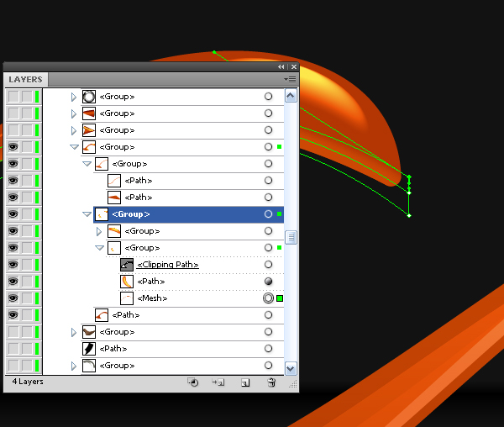Click the scrollbar up arrow
The width and height of the screenshot is (504, 427).
pyautogui.click(x=291, y=96)
